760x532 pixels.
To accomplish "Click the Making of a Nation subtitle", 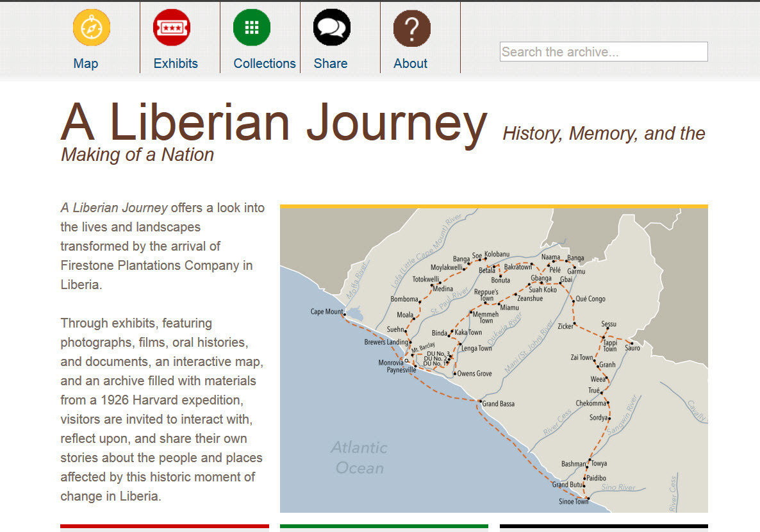I will click(x=137, y=154).
